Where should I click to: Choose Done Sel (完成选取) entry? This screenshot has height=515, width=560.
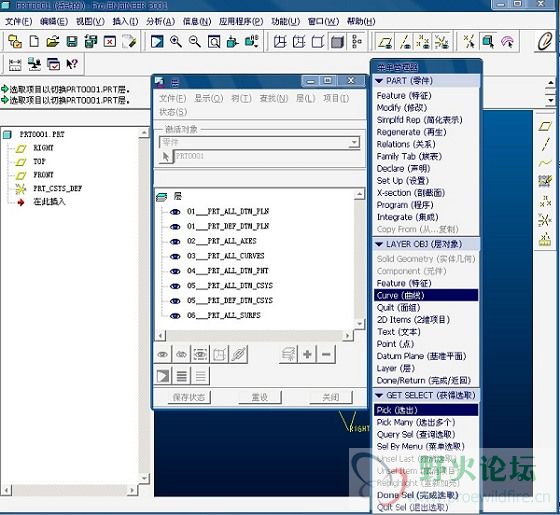point(417,495)
